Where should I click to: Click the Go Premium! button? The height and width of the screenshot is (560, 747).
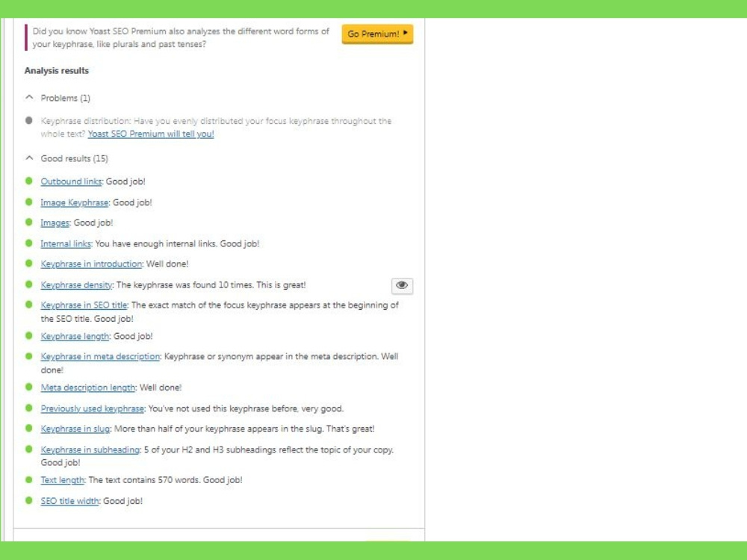[377, 34]
